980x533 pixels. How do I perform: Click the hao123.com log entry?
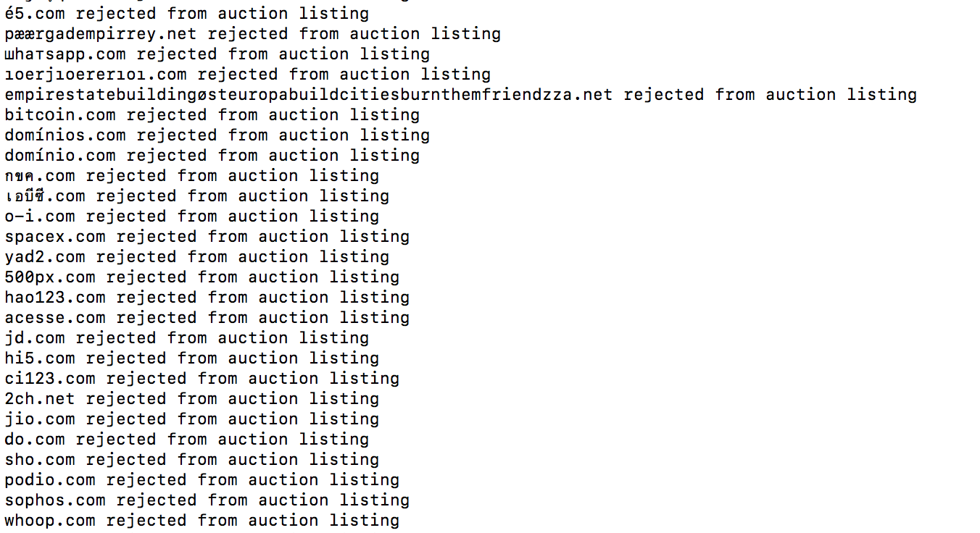tap(207, 298)
